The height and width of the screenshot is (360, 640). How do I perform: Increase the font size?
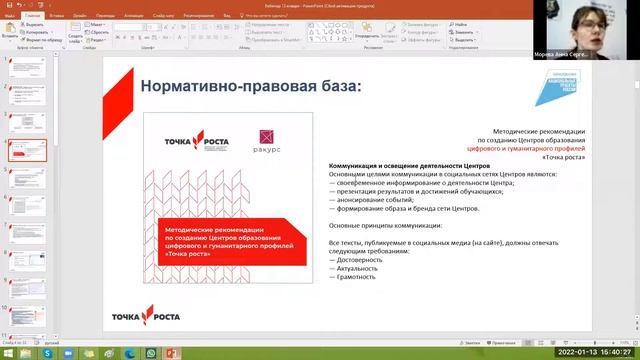(166, 27)
